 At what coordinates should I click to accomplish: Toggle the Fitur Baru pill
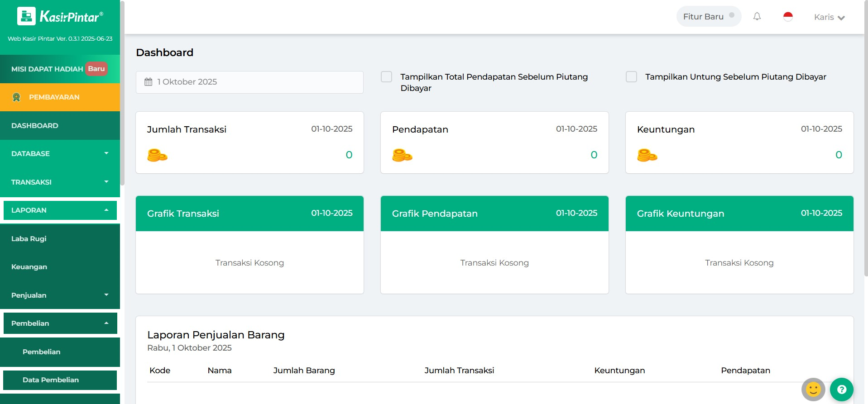click(x=709, y=17)
